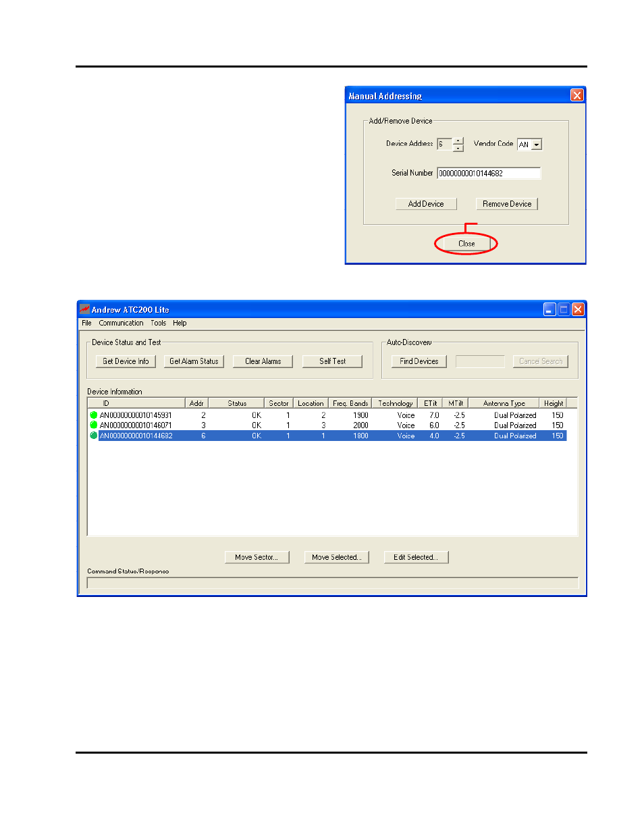This screenshot has width=644, height=834.
Task: Click the Move Selected... button
Action: point(336,557)
